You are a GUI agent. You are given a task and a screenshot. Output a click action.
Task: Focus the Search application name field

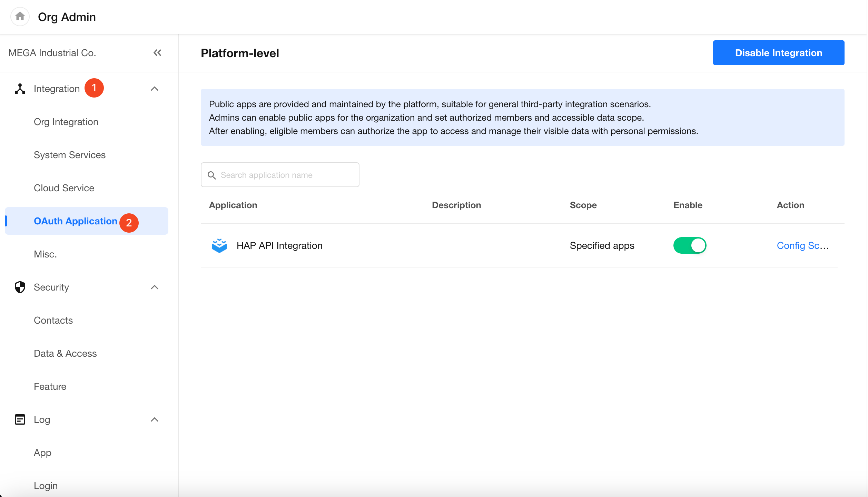[280, 175]
